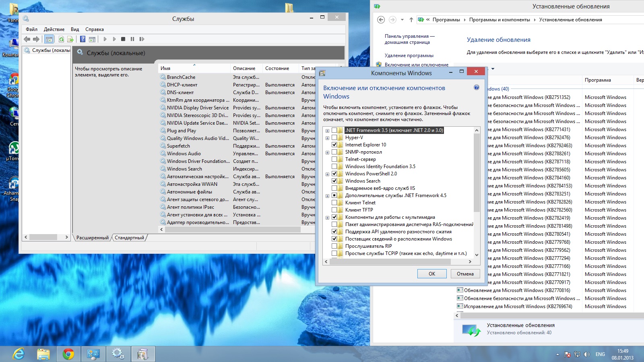The width and height of the screenshot is (644, 362).
Task: Click the network tray icon
Action: [577, 354]
